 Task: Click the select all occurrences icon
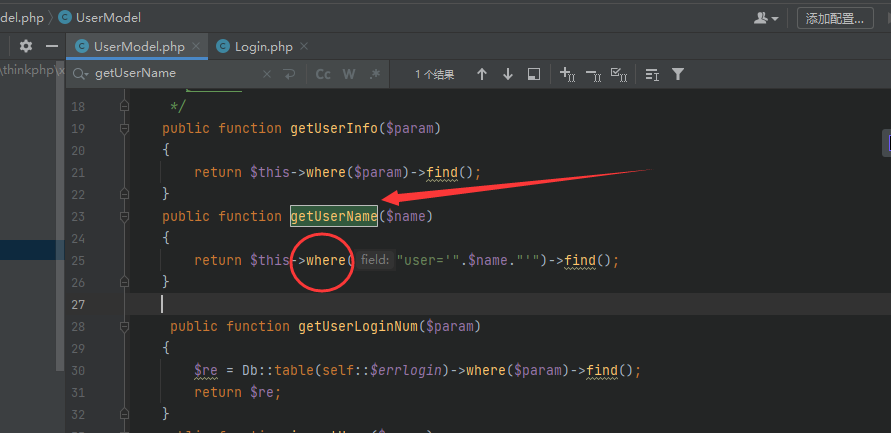[619, 74]
